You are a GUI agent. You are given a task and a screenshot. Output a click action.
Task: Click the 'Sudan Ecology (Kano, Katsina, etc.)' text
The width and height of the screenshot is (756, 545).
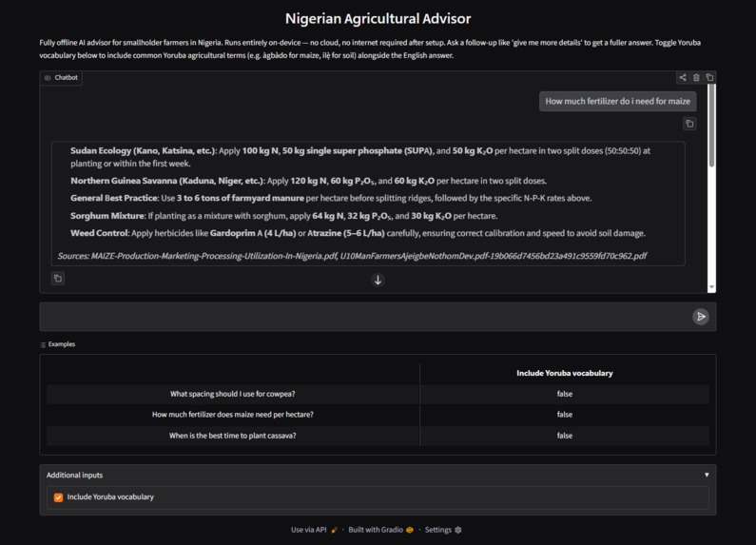tap(144, 150)
